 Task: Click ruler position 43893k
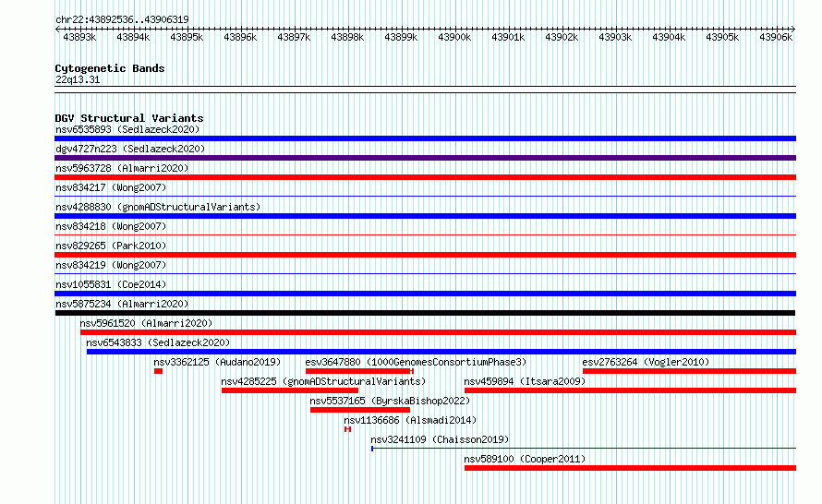79,38
